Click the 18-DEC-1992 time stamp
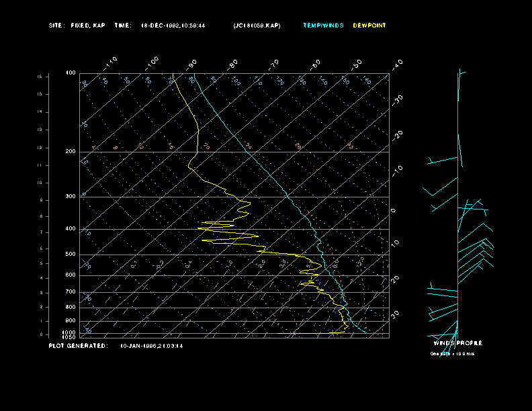The width and height of the screenshot is (532, 411). coord(173,26)
